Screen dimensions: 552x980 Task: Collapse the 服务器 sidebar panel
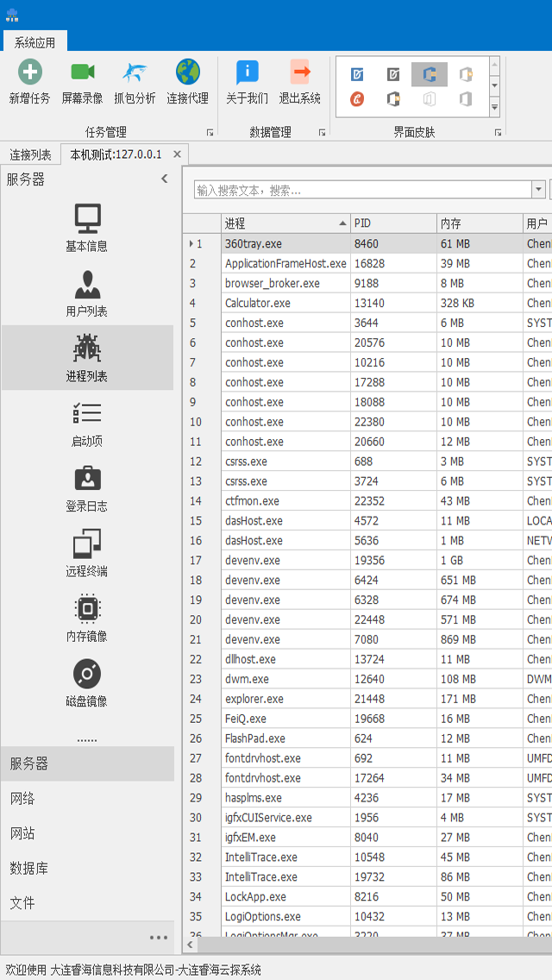point(164,179)
